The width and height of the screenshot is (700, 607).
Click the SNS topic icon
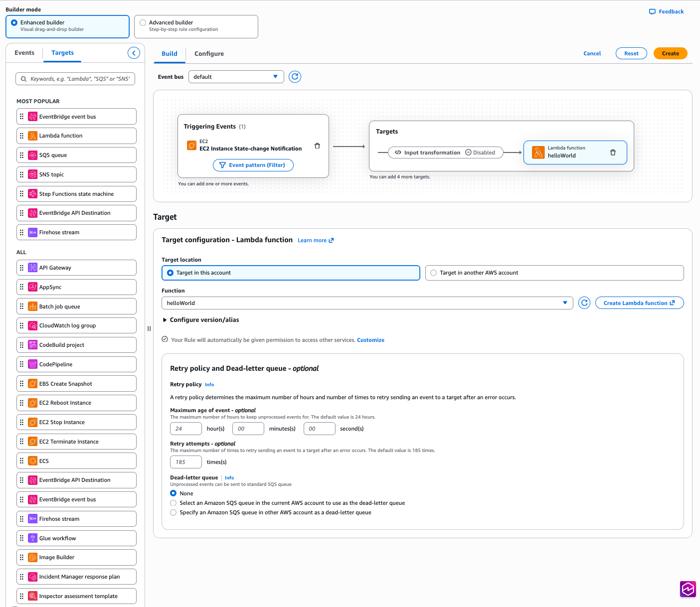point(32,174)
